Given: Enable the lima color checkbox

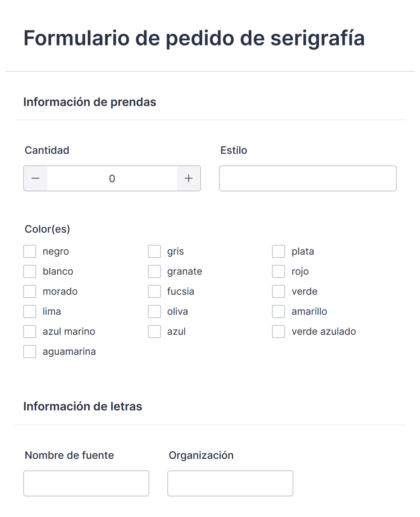Looking at the screenshot, I should click(30, 311).
